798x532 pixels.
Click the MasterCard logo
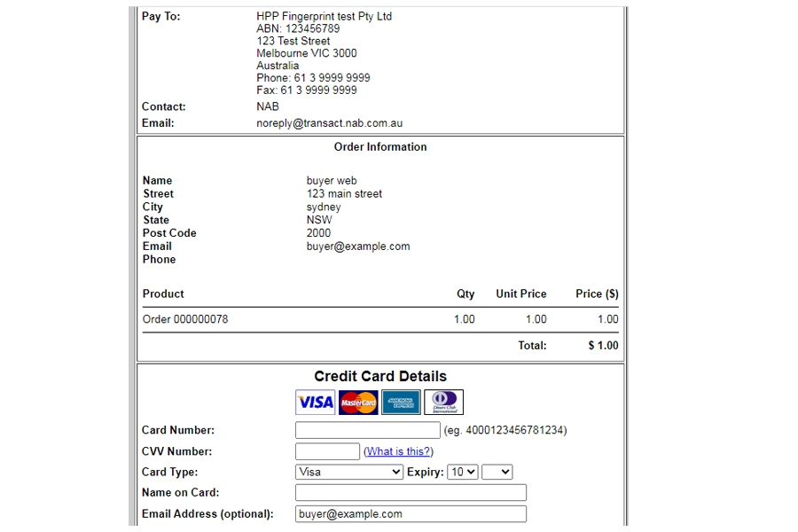click(x=358, y=403)
